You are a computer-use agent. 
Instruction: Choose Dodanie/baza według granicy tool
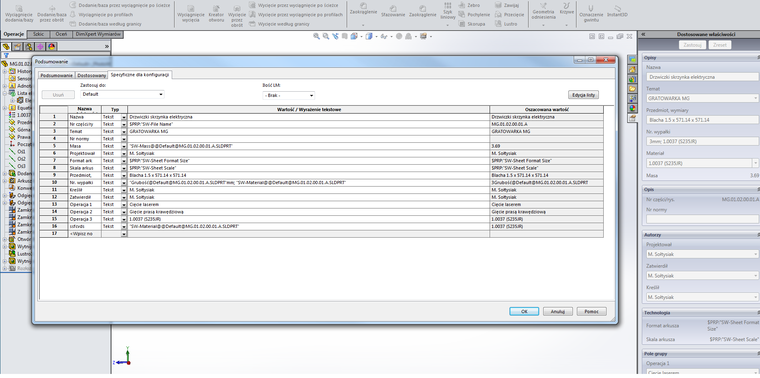(105, 23)
